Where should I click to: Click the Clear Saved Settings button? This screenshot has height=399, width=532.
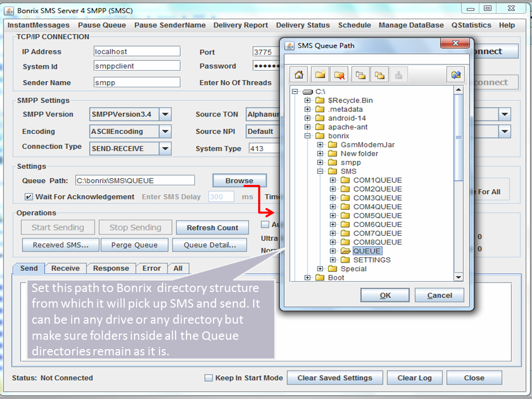335,378
